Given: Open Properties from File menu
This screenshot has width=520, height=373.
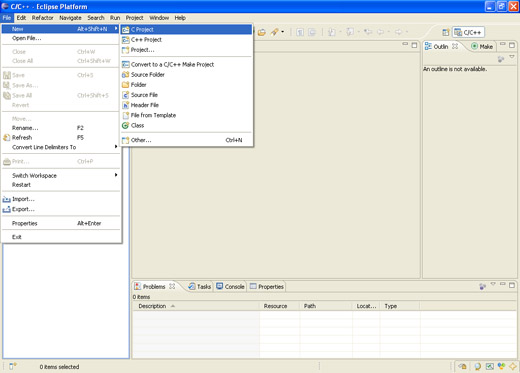Looking at the screenshot, I should coord(61,224).
